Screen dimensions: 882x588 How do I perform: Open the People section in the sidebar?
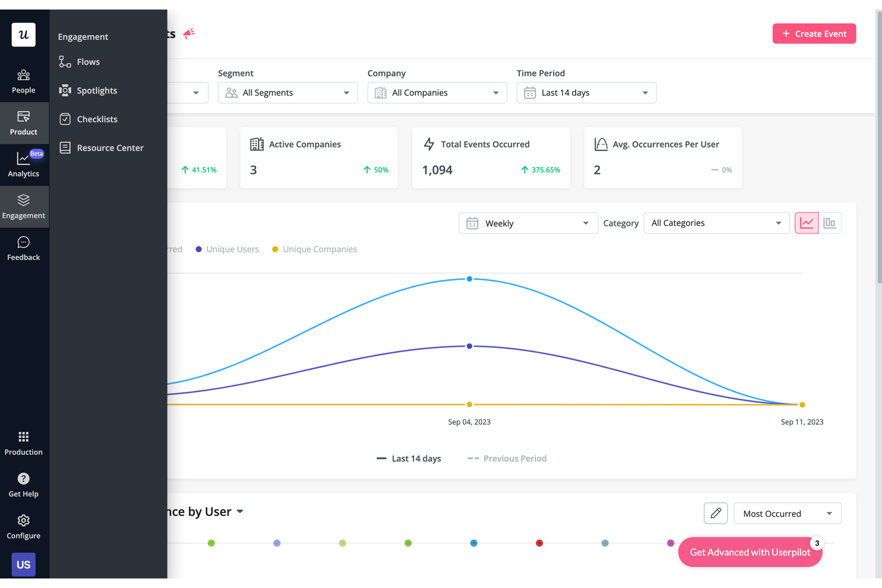pos(23,82)
